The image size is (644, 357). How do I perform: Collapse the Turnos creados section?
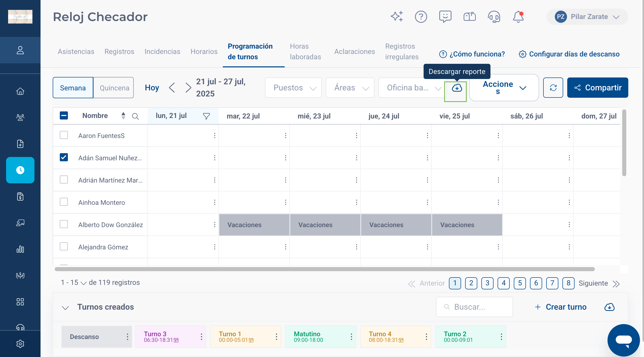pos(65,307)
